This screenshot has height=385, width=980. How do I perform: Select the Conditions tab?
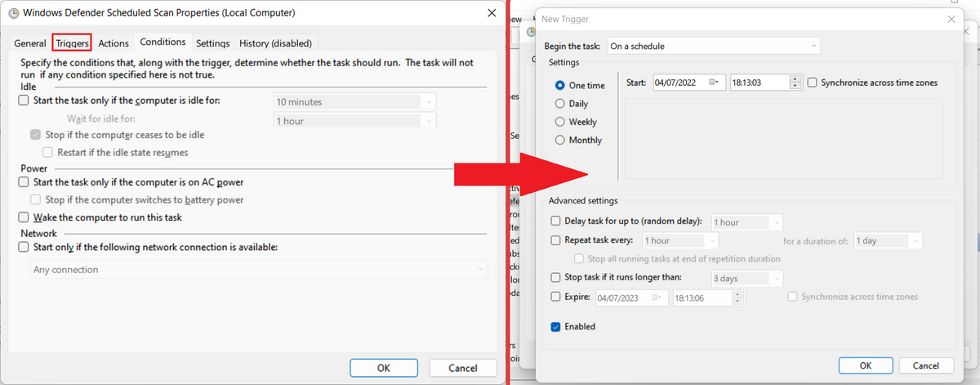(x=163, y=42)
